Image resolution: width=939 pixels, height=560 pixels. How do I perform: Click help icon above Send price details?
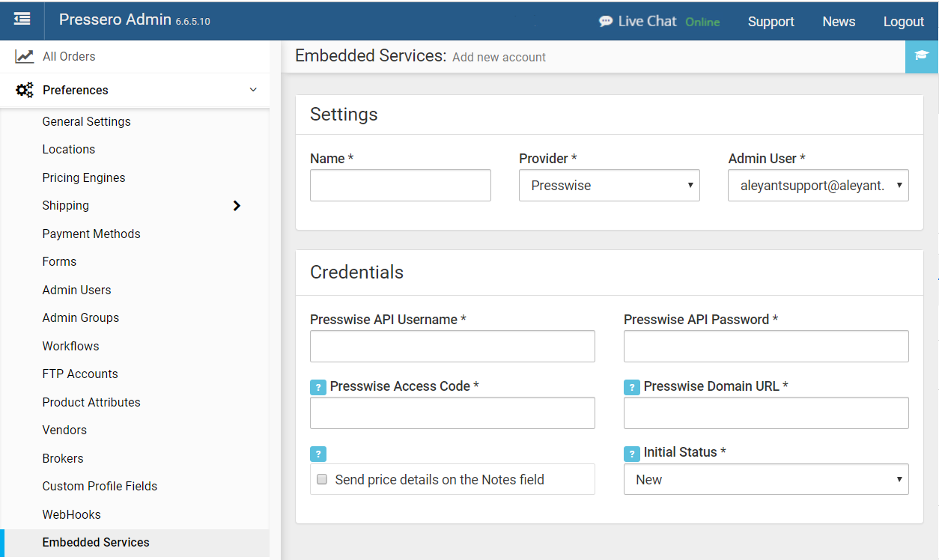[x=318, y=454]
